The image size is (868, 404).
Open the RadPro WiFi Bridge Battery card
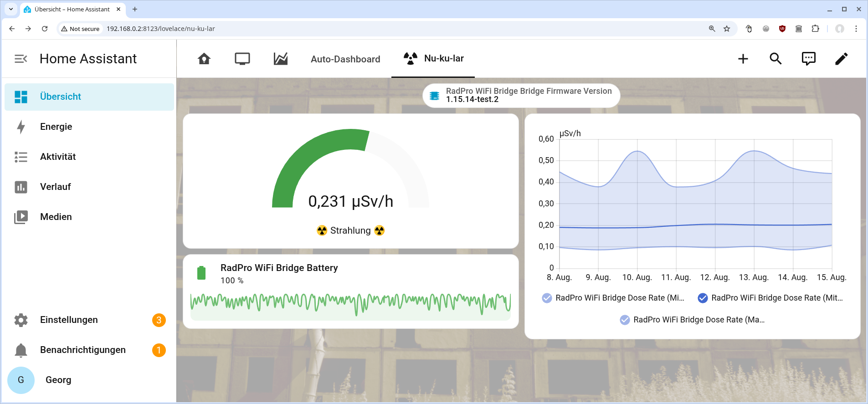point(351,291)
